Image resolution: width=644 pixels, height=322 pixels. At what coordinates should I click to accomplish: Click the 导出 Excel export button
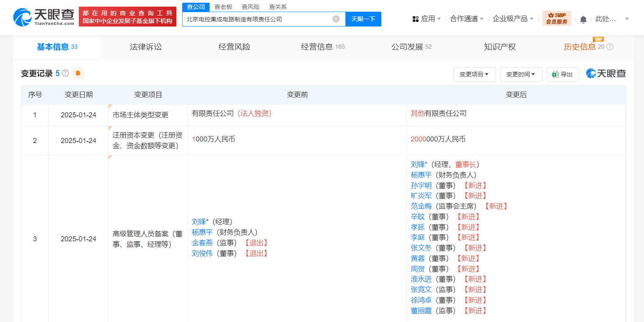click(x=562, y=74)
